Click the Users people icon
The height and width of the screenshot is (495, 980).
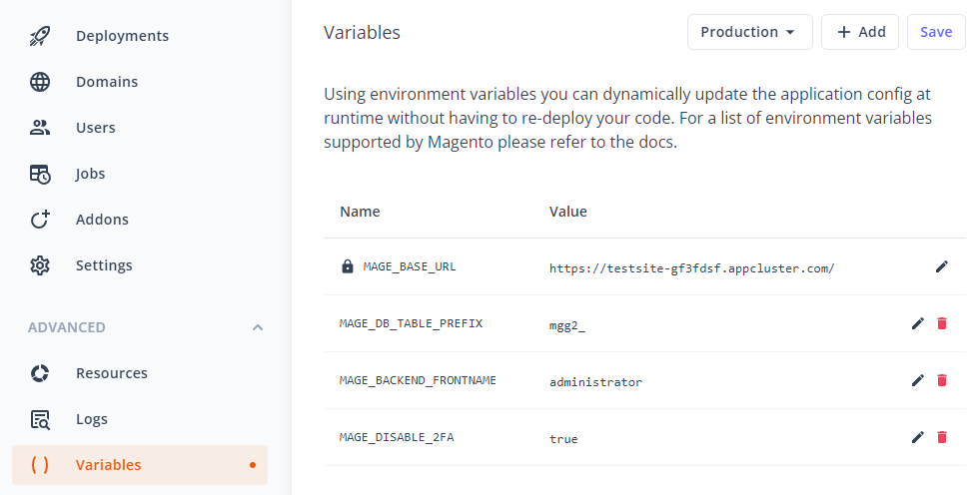40,128
